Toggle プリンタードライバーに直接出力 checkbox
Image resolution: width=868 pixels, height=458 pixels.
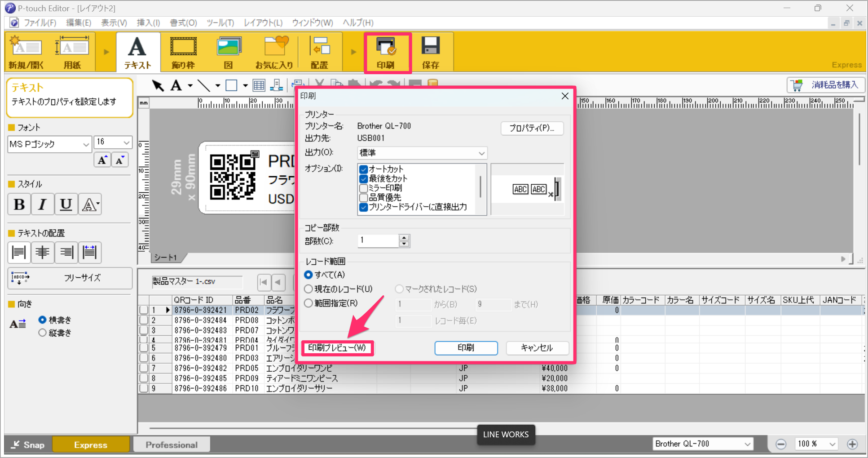364,207
